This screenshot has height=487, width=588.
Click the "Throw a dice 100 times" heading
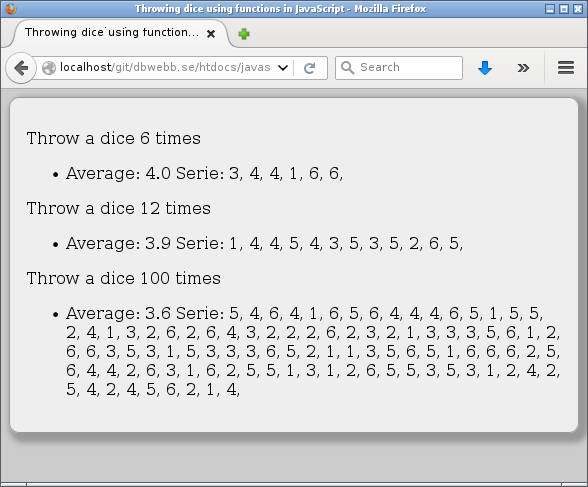pyautogui.click(x=124, y=279)
